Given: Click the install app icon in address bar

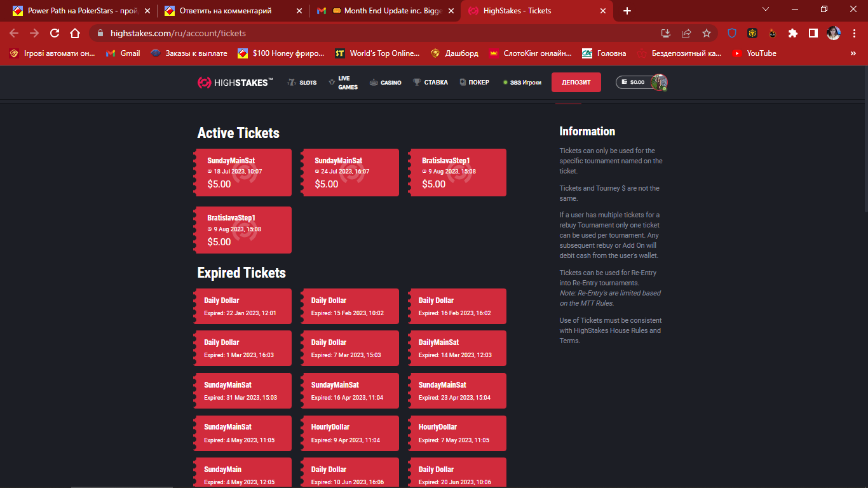Looking at the screenshot, I should pyautogui.click(x=666, y=33).
